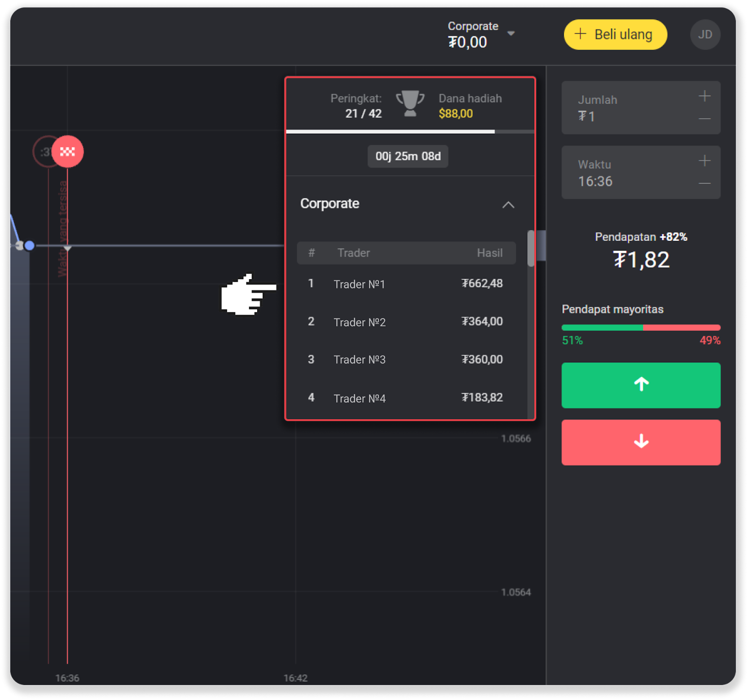
Task: Open the Corporate account dropdown arrow
Action: pyautogui.click(x=511, y=33)
